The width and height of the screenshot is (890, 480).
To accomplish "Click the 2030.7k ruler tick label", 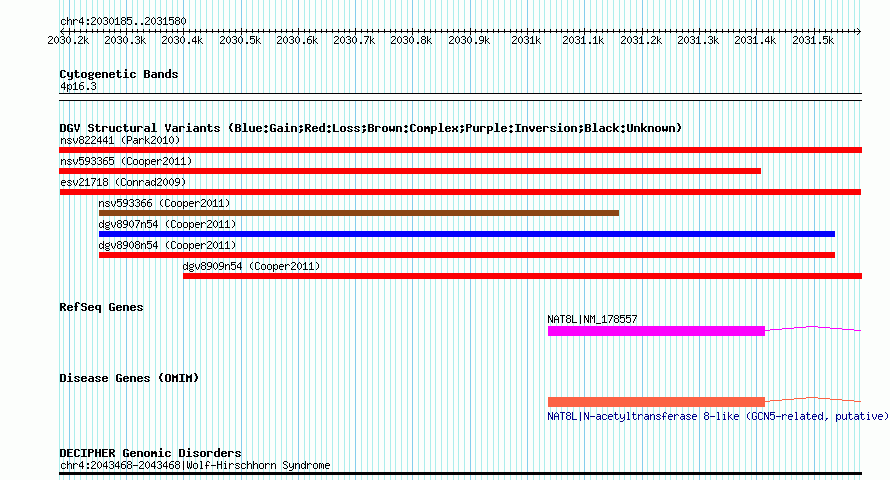I will [x=354, y=40].
